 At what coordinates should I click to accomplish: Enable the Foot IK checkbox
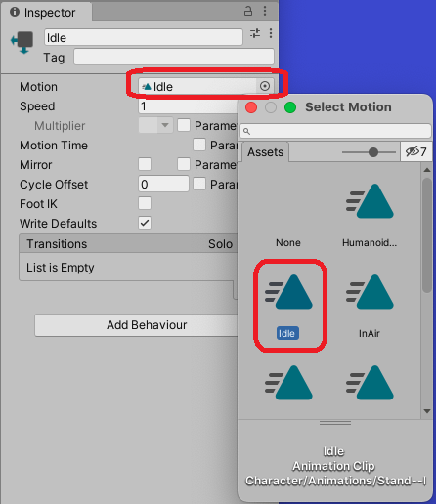145,203
